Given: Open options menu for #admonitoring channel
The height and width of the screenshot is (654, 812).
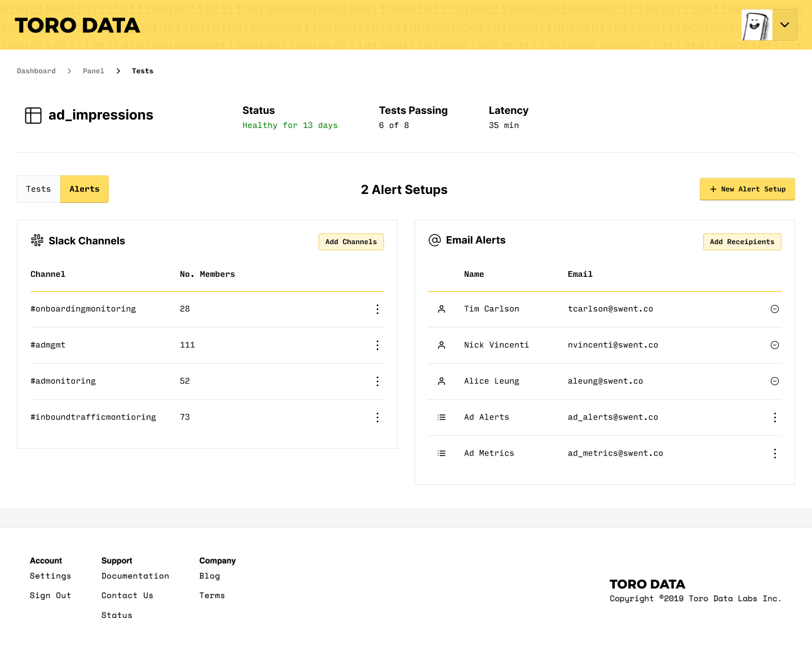Looking at the screenshot, I should [377, 381].
